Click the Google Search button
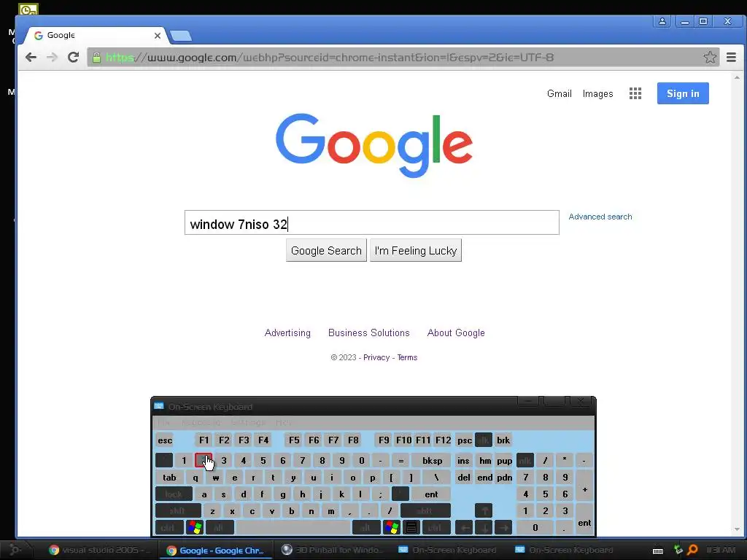The image size is (747, 560). [x=326, y=251]
